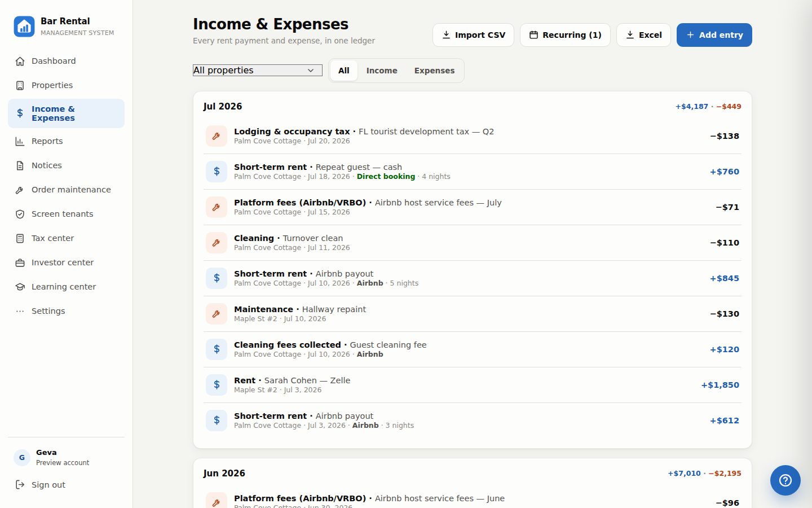Click the dollar icon for $845 Airbnb payout
This screenshot has height=508, width=812.
tap(217, 278)
